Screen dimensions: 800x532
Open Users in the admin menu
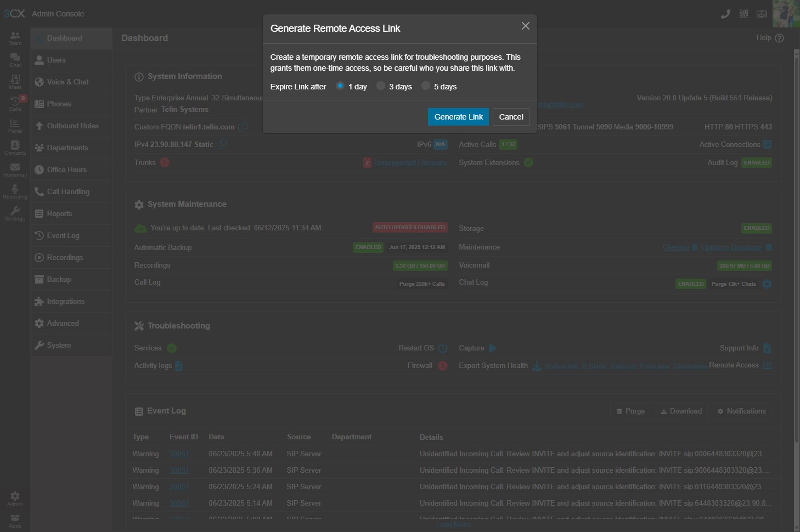click(71, 60)
